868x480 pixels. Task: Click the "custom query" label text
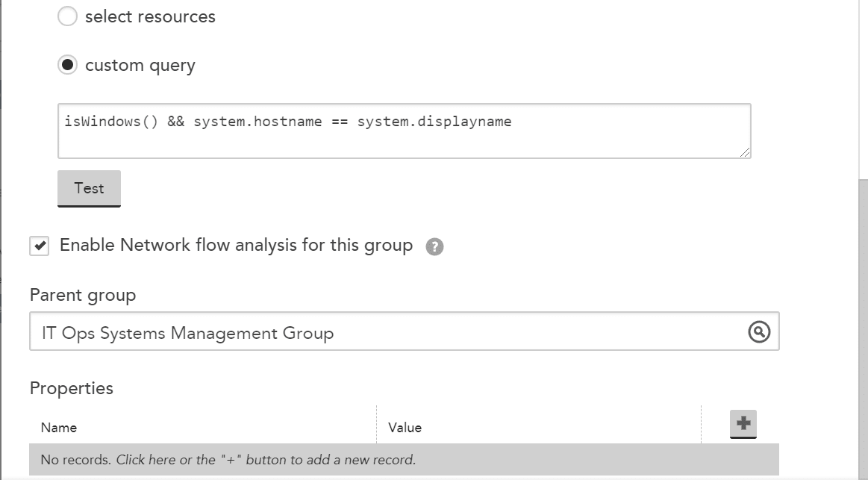click(140, 66)
